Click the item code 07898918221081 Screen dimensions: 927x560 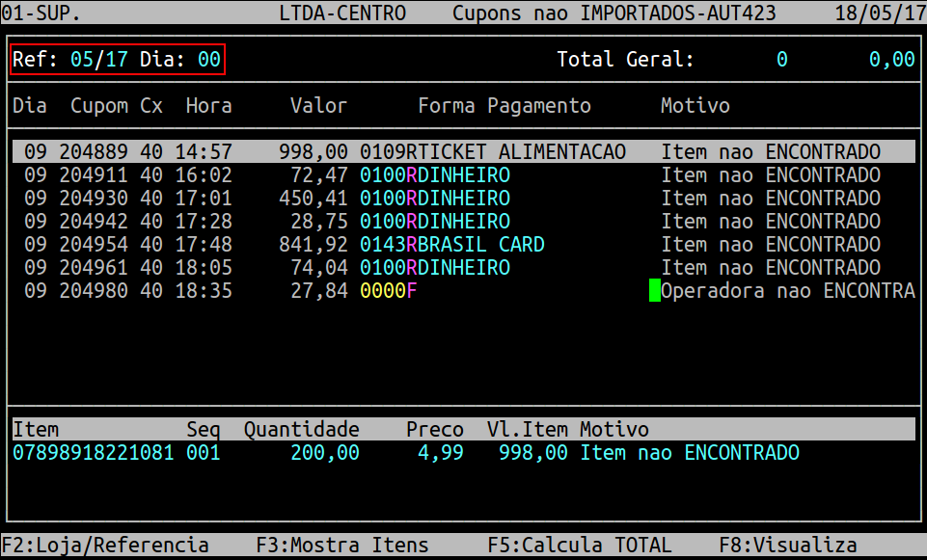coord(94,452)
